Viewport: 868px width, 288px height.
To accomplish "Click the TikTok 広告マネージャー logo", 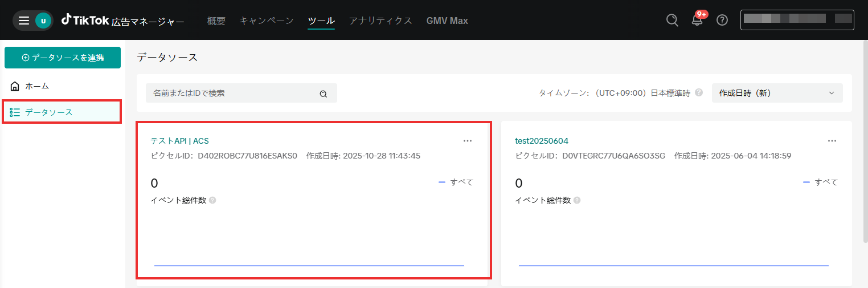I will (123, 21).
